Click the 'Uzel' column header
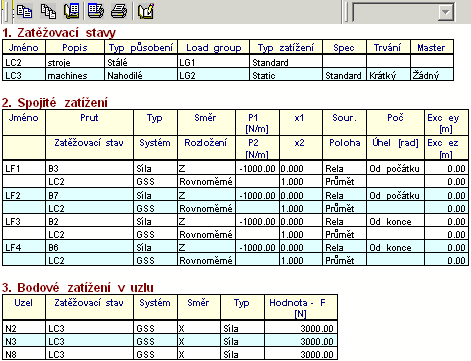The height and width of the screenshot is (361, 471). (24, 307)
